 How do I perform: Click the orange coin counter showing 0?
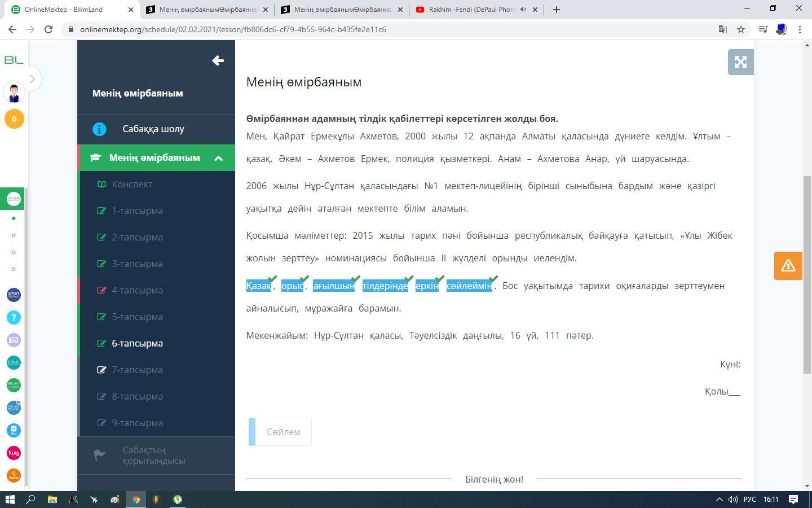coord(14,119)
